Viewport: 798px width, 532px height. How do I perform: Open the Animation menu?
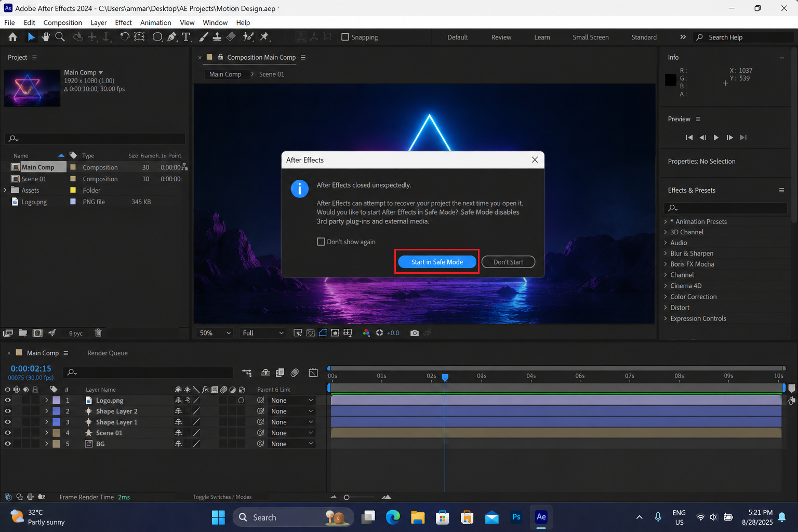[x=155, y=22]
